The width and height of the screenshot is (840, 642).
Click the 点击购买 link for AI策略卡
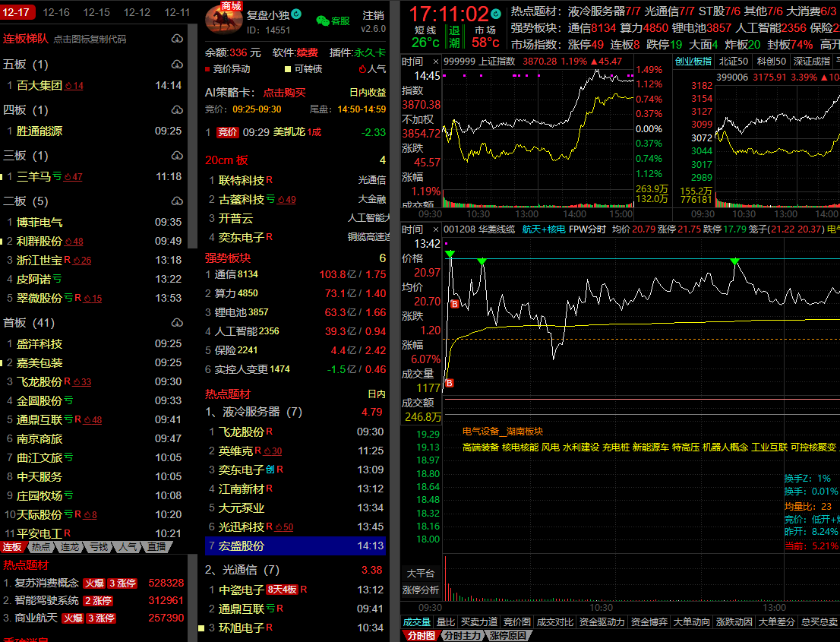tap(284, 92)
